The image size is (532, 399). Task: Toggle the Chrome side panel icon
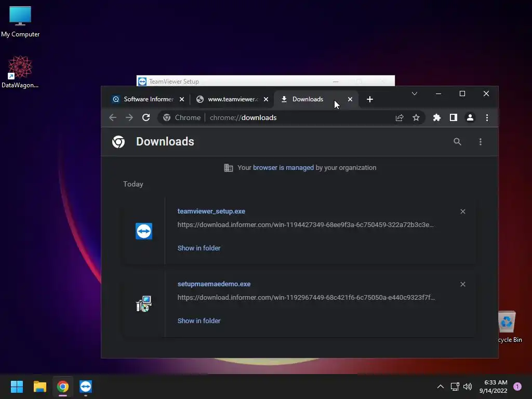coord(453,117)
